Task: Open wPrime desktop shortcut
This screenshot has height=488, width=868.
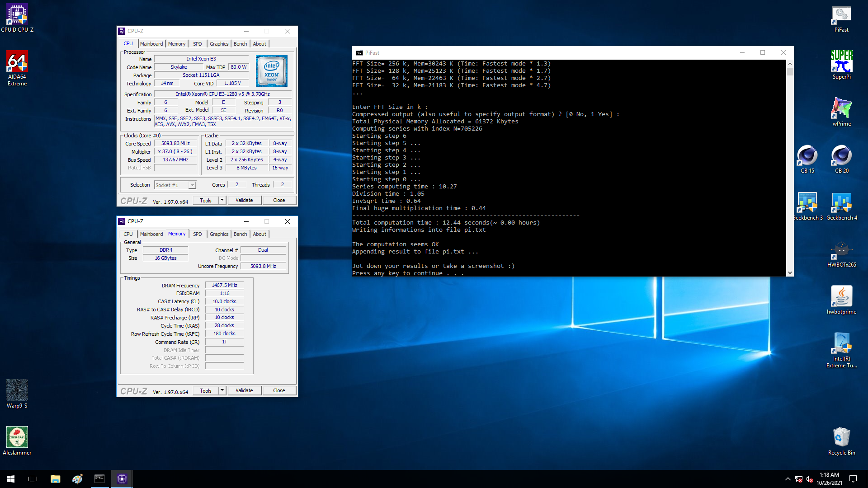Action: point(841,112)
